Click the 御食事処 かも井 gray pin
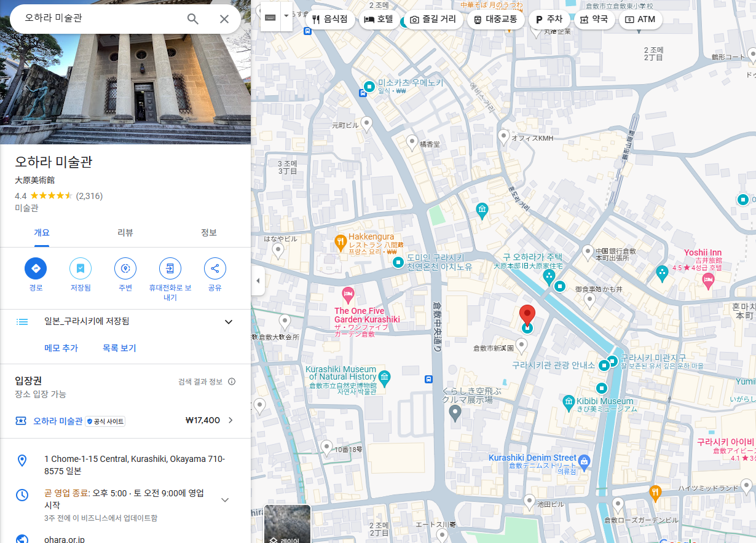This screenshot has height=543, width=756. pyautogui.click(x=589, y=300)
